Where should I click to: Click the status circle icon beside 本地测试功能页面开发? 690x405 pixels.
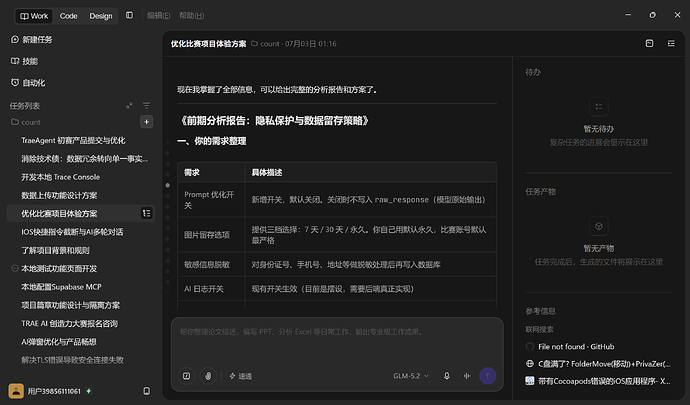coord(15,269)
